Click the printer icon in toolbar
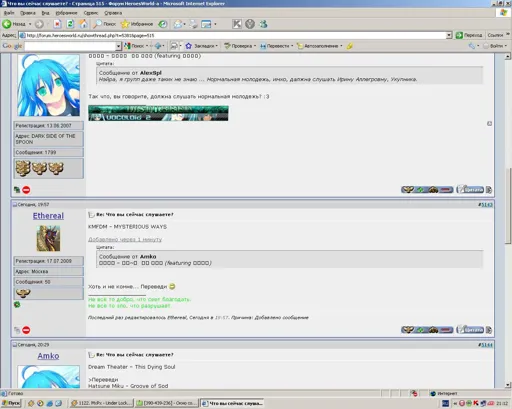 coord(193,24)
